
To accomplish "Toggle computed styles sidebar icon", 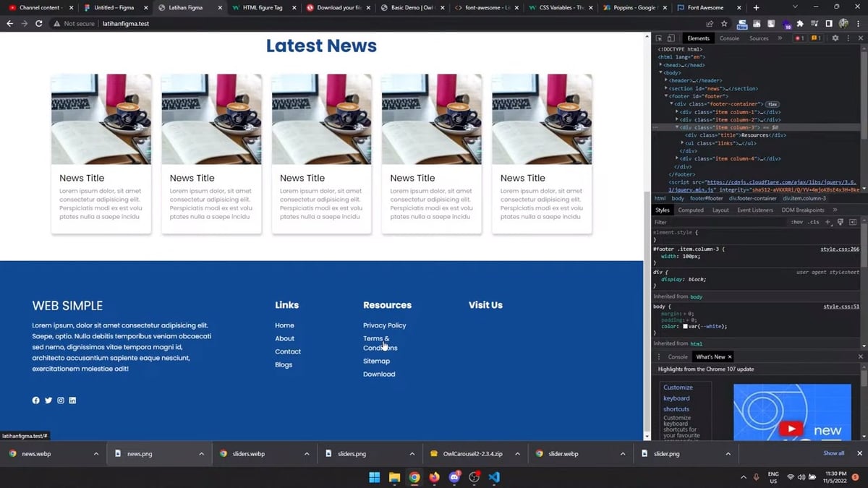I will click(x=853, y=222).
